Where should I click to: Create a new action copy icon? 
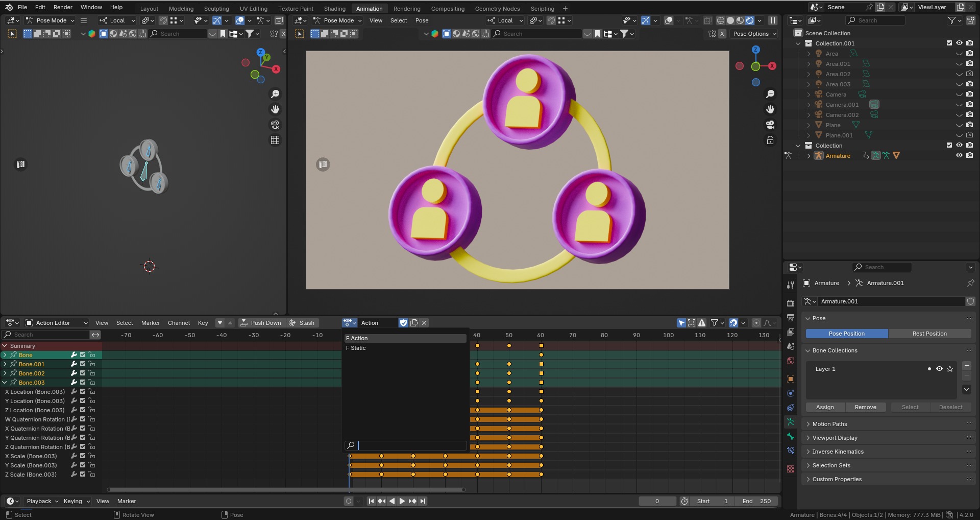coord(414,323)
